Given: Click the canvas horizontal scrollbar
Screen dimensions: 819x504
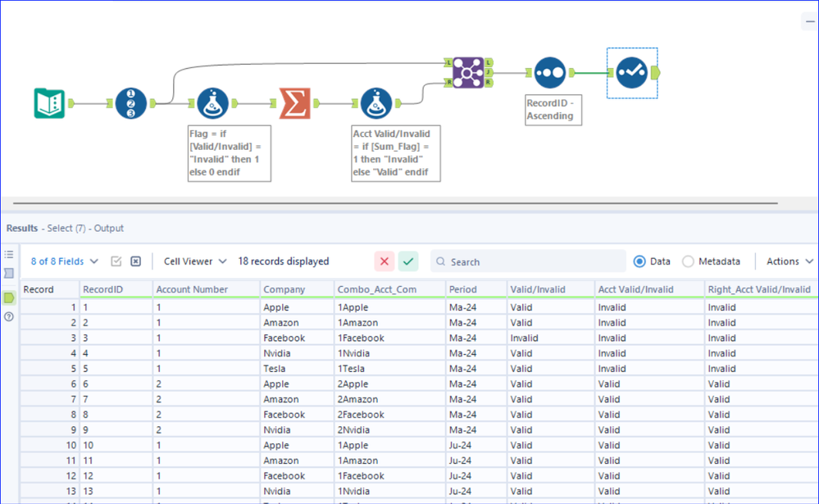Looking at the screenshot, I should pos(395,202).
